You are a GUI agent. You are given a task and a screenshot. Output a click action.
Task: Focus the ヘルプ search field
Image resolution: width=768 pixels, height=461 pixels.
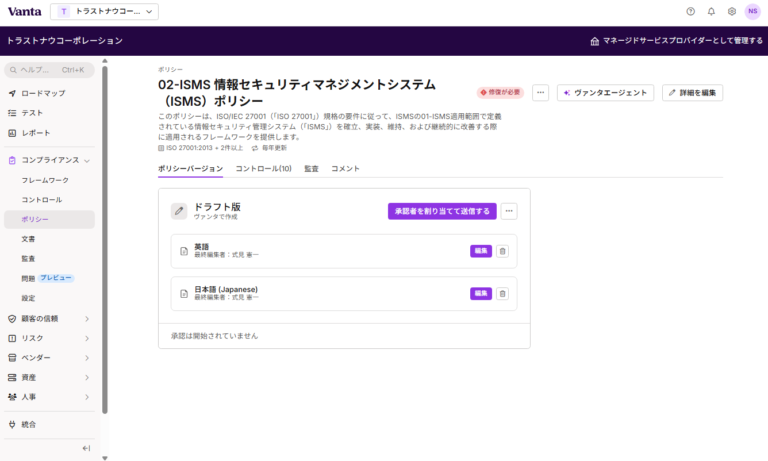tap(49, 70)
